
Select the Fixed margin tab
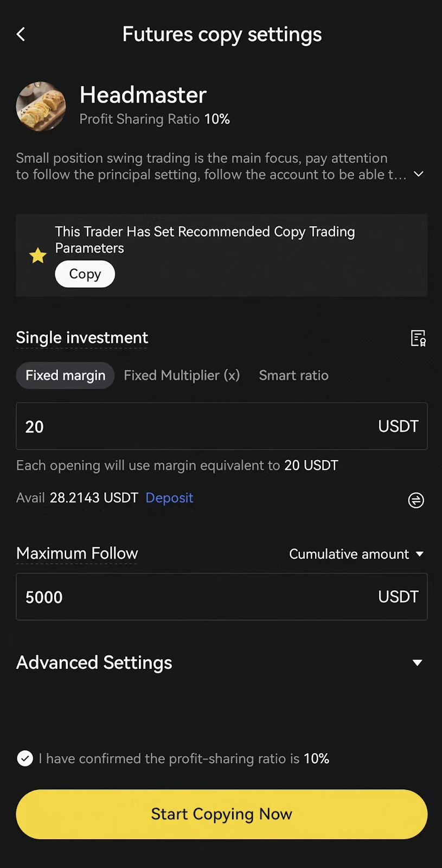coord(65,375)
